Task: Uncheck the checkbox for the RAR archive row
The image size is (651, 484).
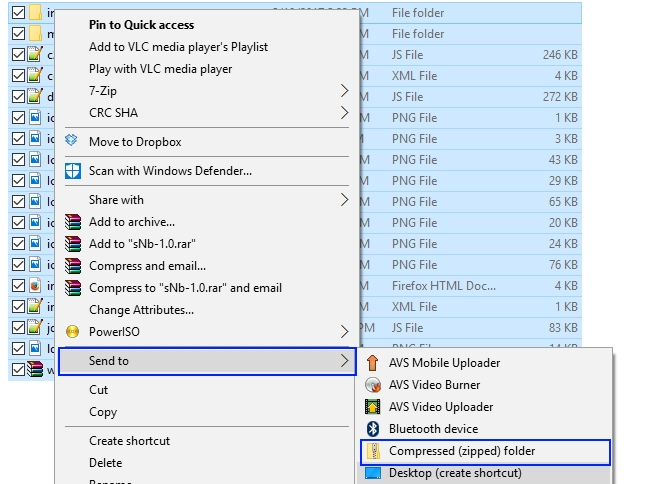Action: pyautogui.click(x=18, y=369)
